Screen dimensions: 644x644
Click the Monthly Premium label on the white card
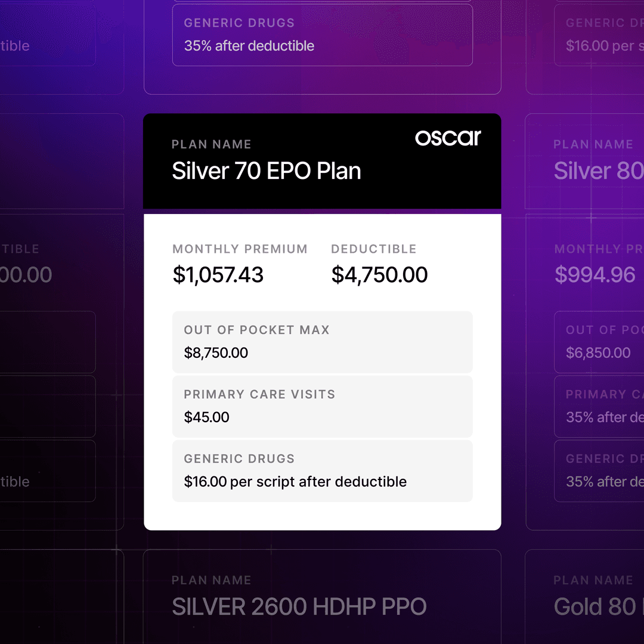coord(240,249)
